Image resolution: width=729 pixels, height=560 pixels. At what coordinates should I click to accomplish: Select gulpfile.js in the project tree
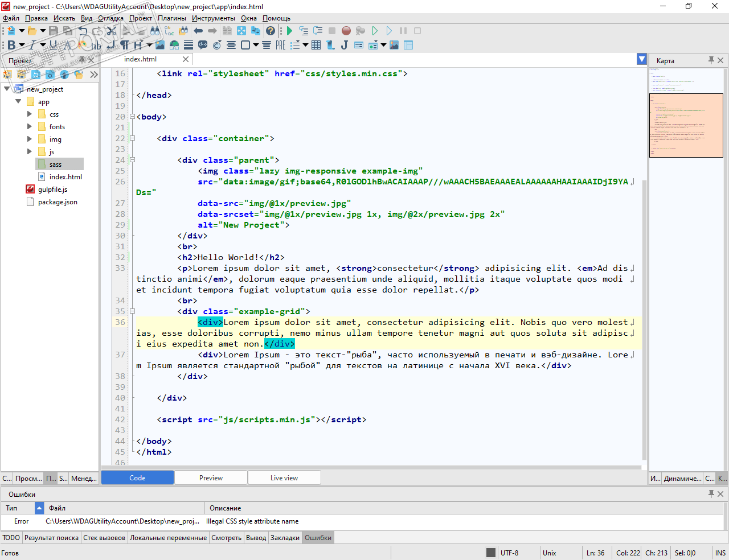tap(52, 190)
